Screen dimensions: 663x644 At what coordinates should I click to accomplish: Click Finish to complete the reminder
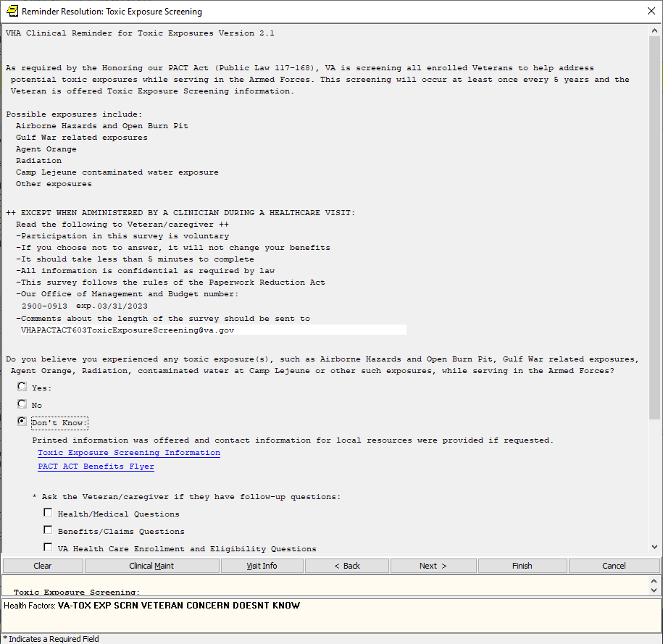pos(522,566)
